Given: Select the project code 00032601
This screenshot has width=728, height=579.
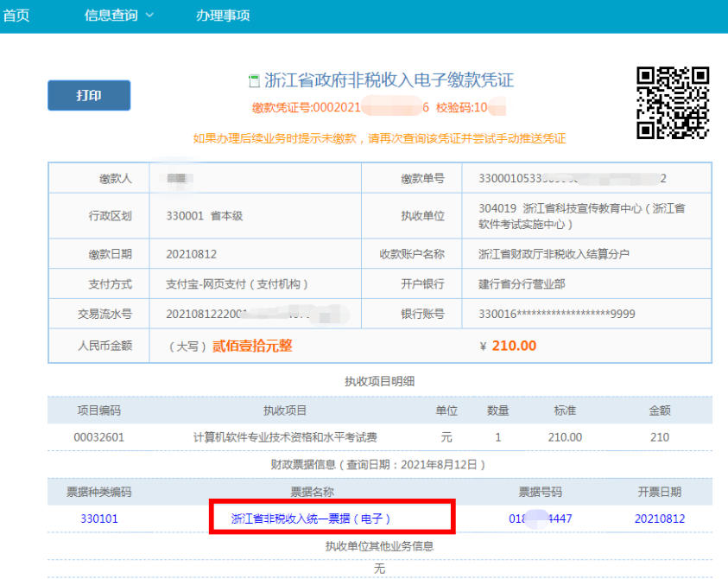Looking at the screenshot, I should click(99, 437).
